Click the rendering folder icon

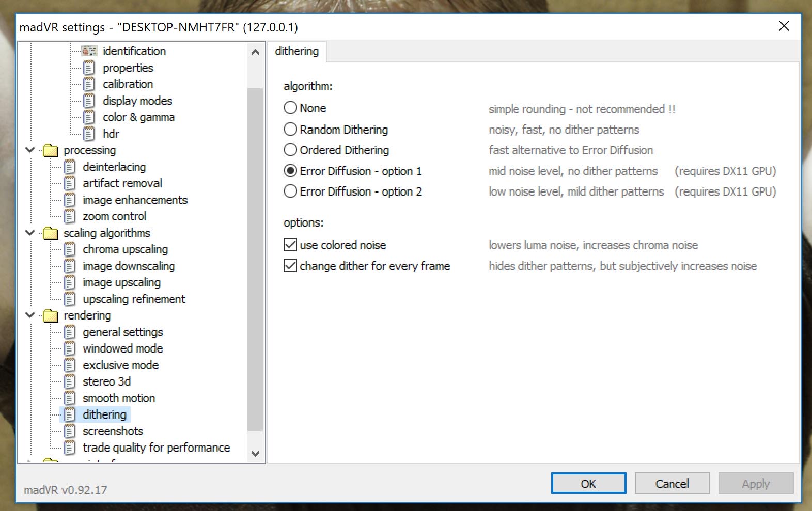pyautogui.click(x=51, y=315)
